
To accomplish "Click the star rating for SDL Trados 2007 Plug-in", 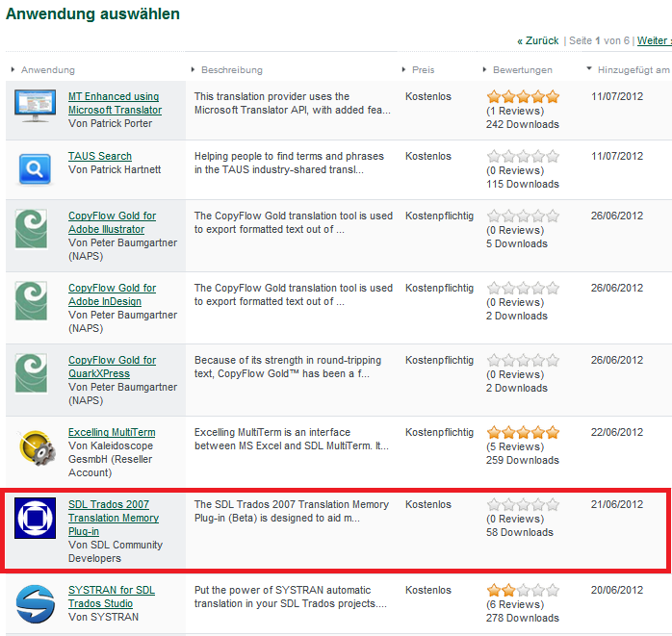I will pos(523,504).
